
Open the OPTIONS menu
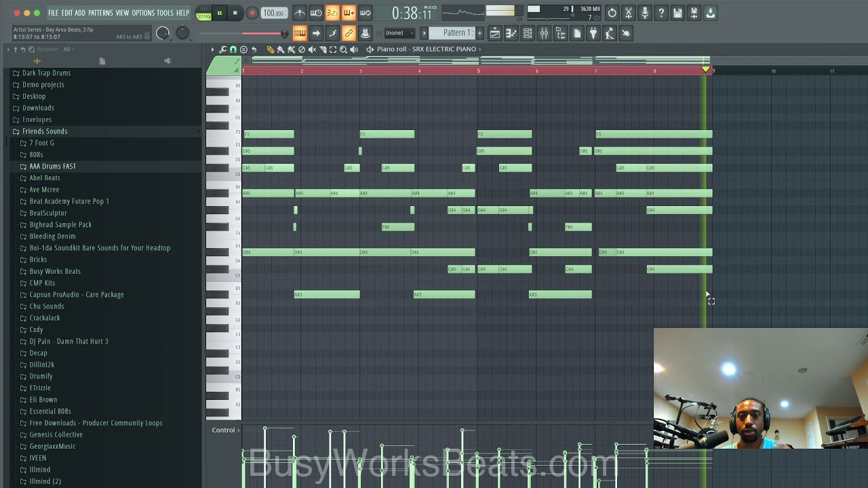[143, 13]
